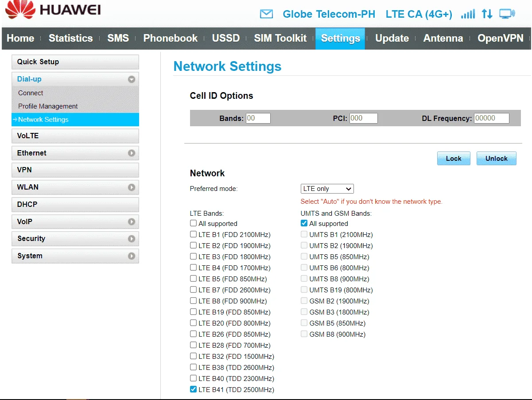Viewport: 532px width, 400px height.
Task: Open the OpenVPN tab
Action: click(501, 39)
